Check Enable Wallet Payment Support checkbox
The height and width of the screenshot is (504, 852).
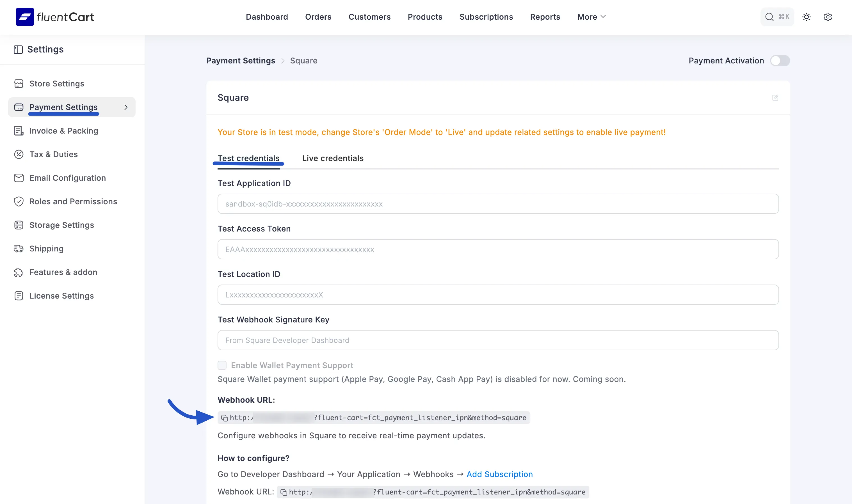click(x=222, y=365)
